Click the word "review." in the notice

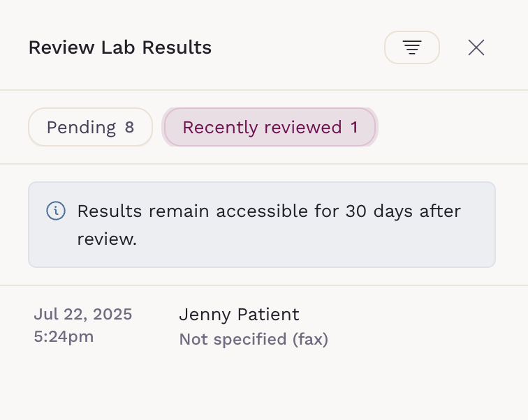[107, 239]
